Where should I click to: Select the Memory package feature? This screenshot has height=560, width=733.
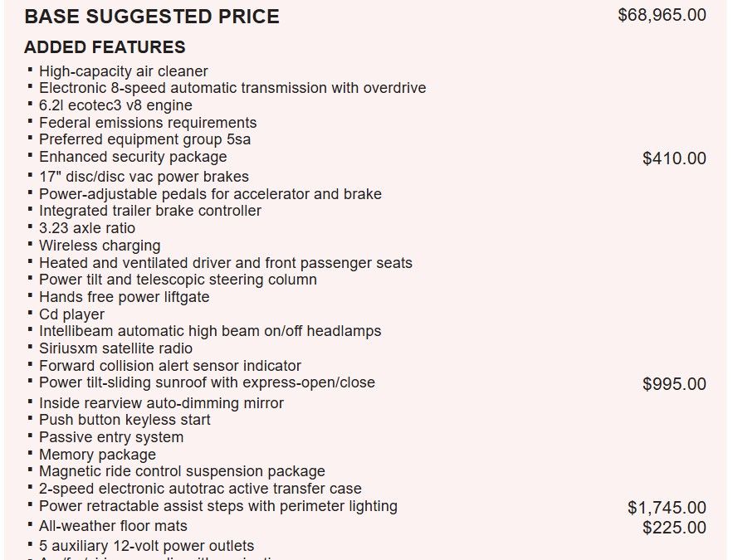click(97, 455)
